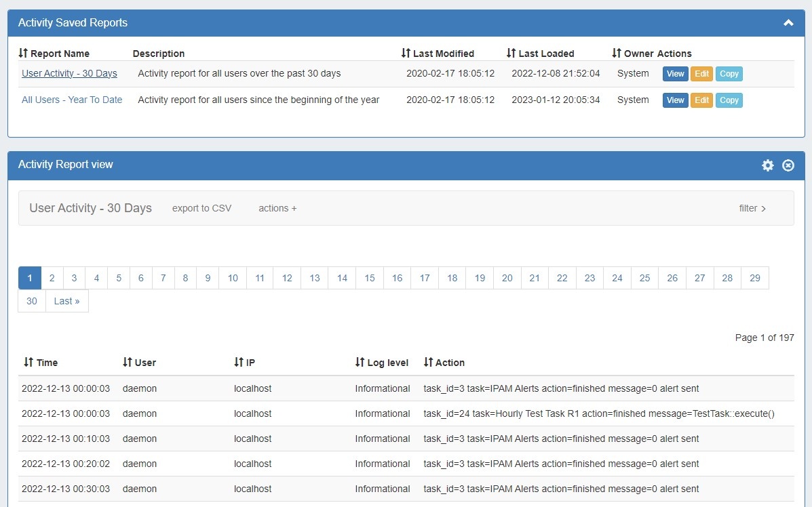Go to page 15 of results
The width and height of the screenshot is (812, 507).
pyautogui.click(x=370, y=278)
